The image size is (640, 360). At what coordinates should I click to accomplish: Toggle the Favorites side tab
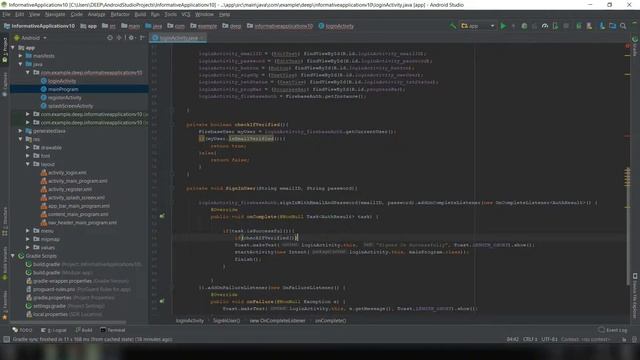tap(5, 304)
